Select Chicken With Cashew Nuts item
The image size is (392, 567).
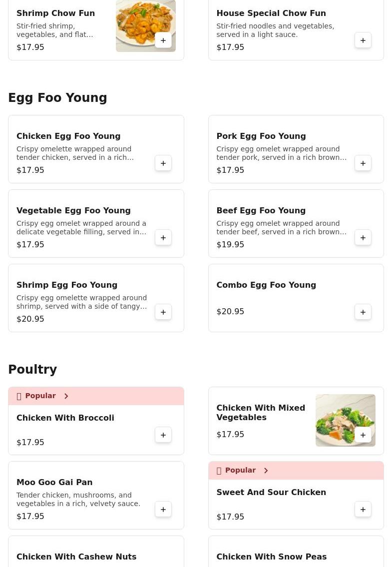[76, 557]
